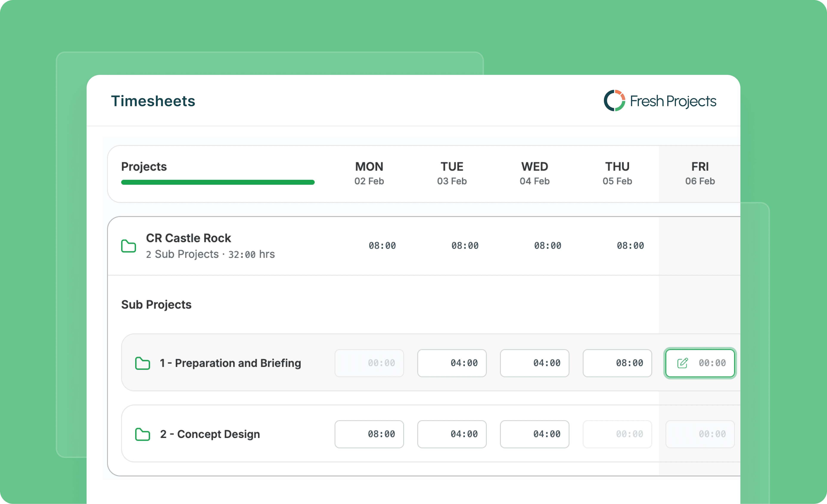Screen dimensions: 827x504
Task: Open the 1 - Preparation and Briefing sub project
Action: (230, 363)
